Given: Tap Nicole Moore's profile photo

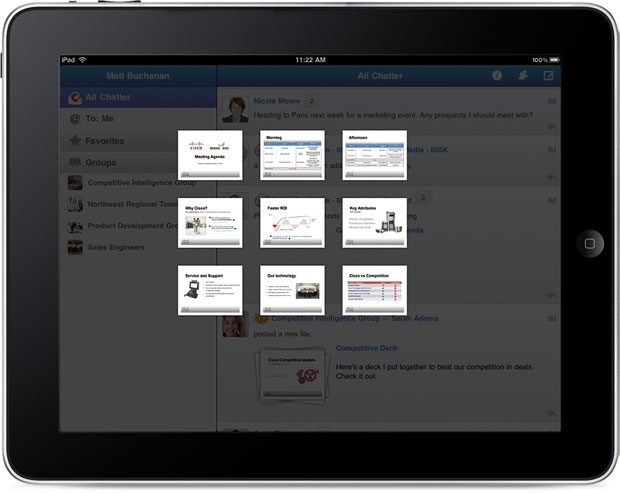Looking at the screenshot, I should coord(235,110).
